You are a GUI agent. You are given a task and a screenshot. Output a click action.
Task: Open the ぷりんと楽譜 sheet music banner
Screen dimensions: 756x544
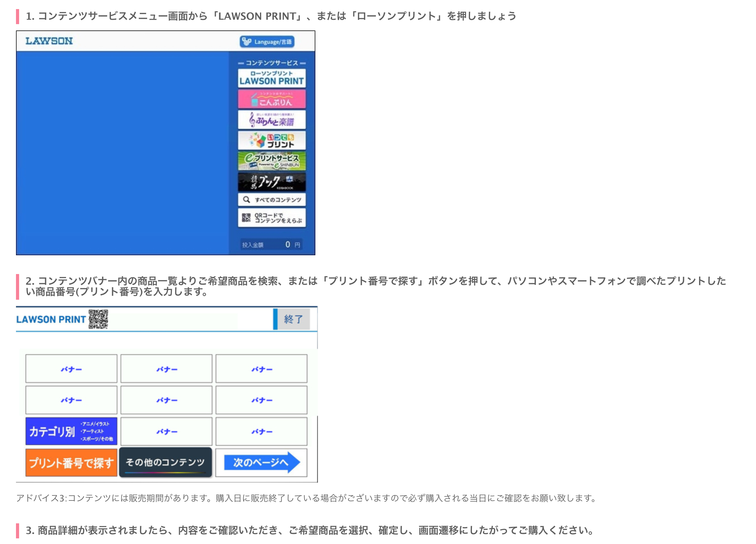click(271, 120)
